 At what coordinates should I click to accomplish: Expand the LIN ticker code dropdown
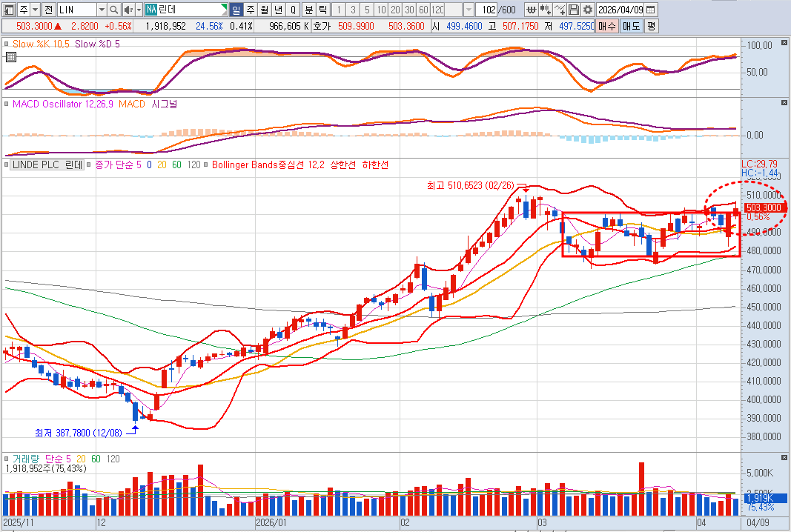click(x=101, y=10)
